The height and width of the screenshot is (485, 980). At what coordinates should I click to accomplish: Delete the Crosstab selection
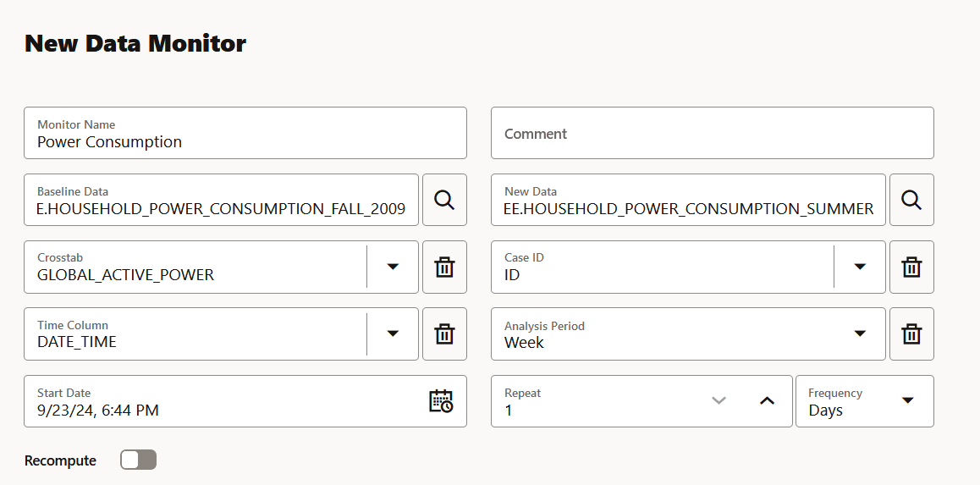(x=444, y=267)
